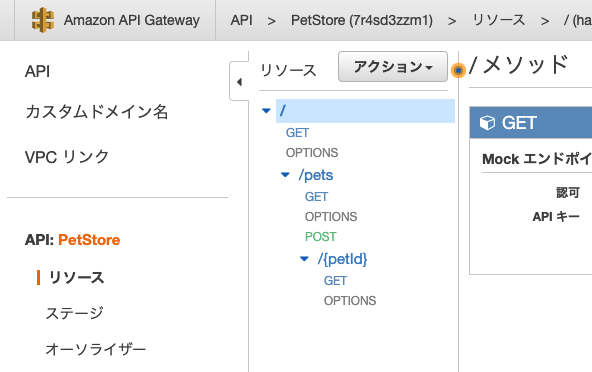
Task: Open オーソライザー in sidebar
Action: coord(96,349)
